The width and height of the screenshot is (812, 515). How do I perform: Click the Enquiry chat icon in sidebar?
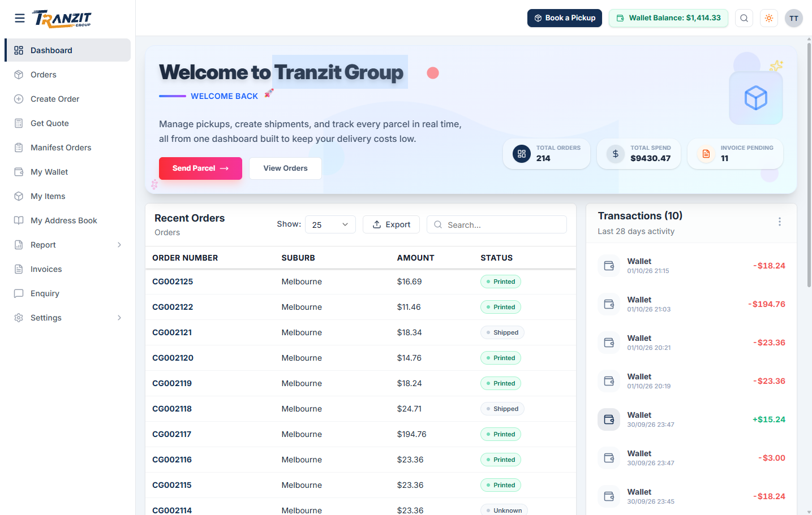coord(19,293)
